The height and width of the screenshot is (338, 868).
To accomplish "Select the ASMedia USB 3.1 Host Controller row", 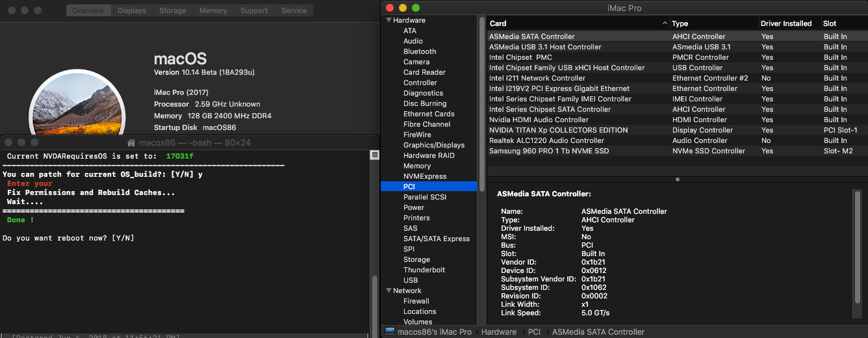I will [x=677, y=47].
